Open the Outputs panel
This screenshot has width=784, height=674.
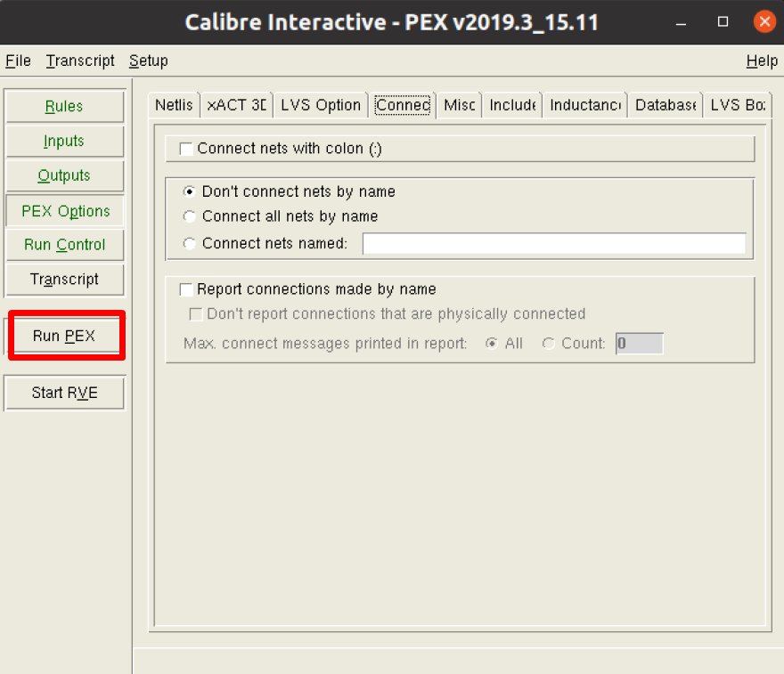pos(64,175)
